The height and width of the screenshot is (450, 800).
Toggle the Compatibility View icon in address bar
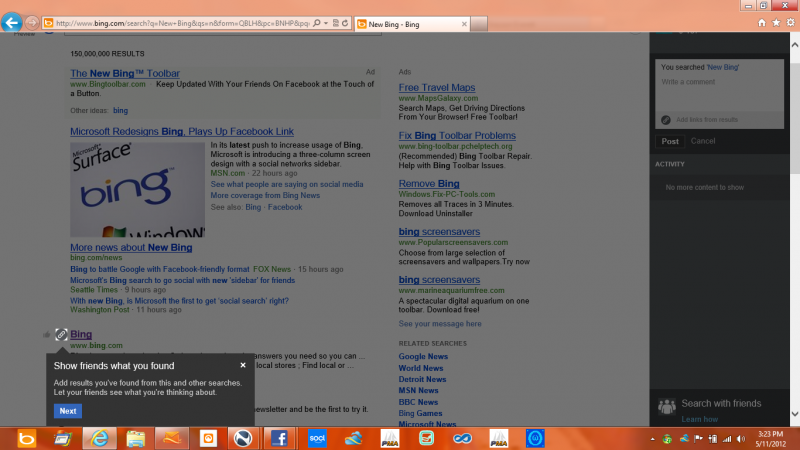click(336, 23)
